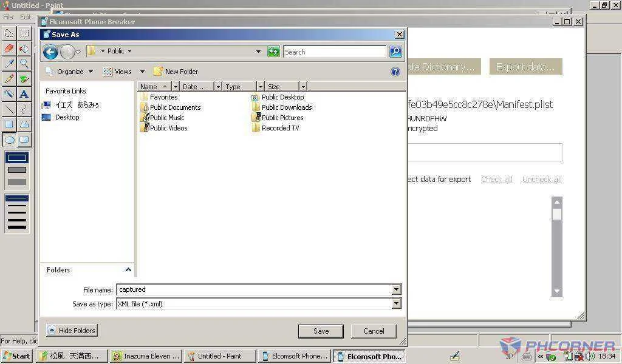This screenshot has width=622, height=364.
Task: Select the thinnest line width option
Action: [x=17, y=198]
